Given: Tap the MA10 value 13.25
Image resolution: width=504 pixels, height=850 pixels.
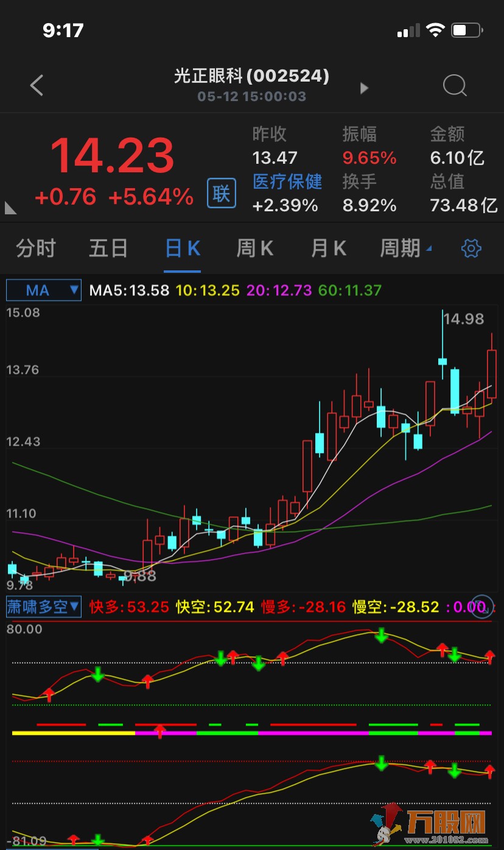Looking at the screenshot, I should coord(208,290).
